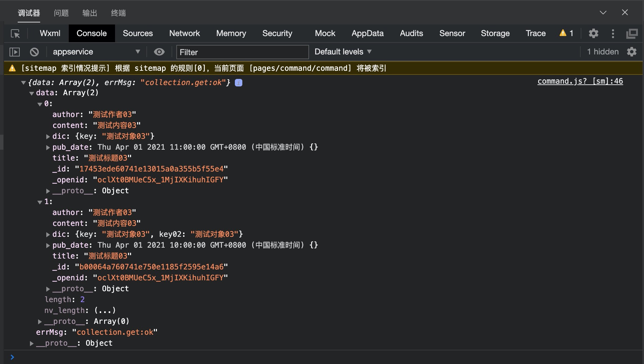Screen dimensions: 644x364
Task: Open the Security tab
Action: coord(277,33)
